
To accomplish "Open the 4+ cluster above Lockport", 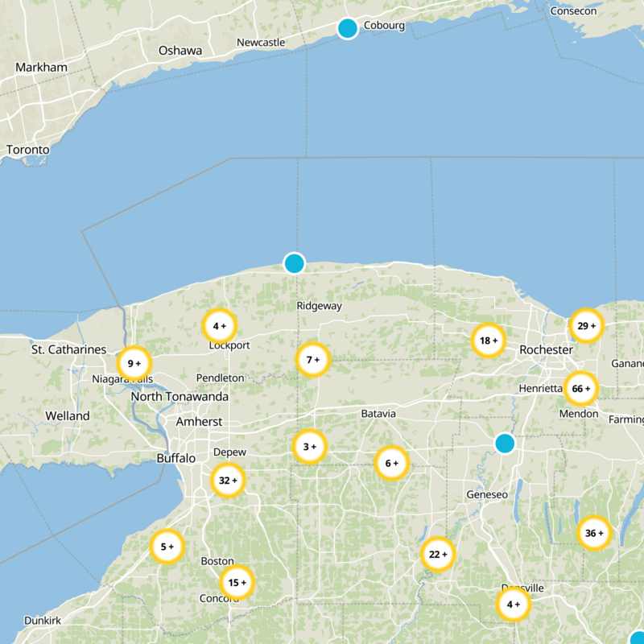I will tap(220, 326).
